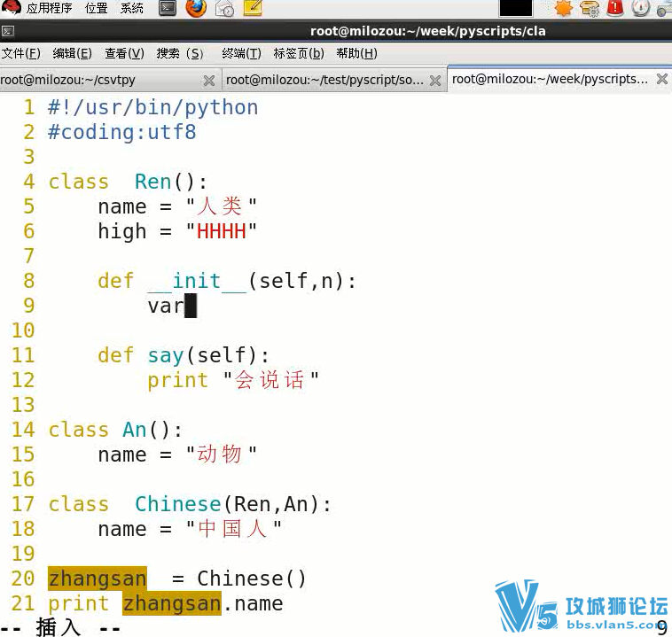Screen dimensions: 672x637
Task: Click the title bar root@milozou text
Action: (427, 31)
